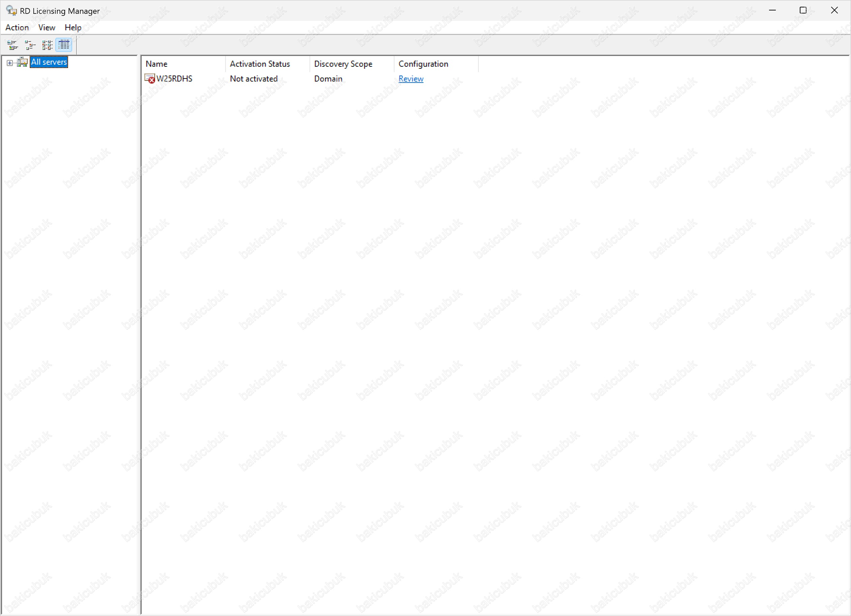
Task: Open the Help menu
Action: (x=73, y=27)
